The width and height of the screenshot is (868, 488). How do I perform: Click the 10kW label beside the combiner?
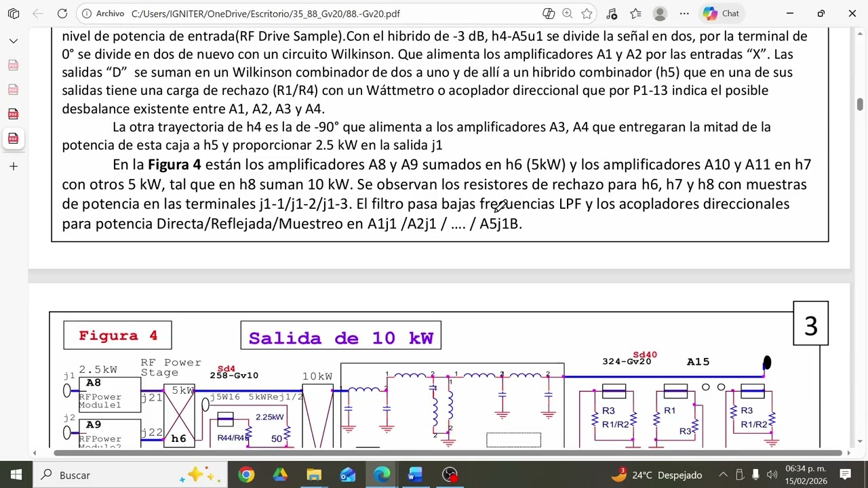point(317,376)
